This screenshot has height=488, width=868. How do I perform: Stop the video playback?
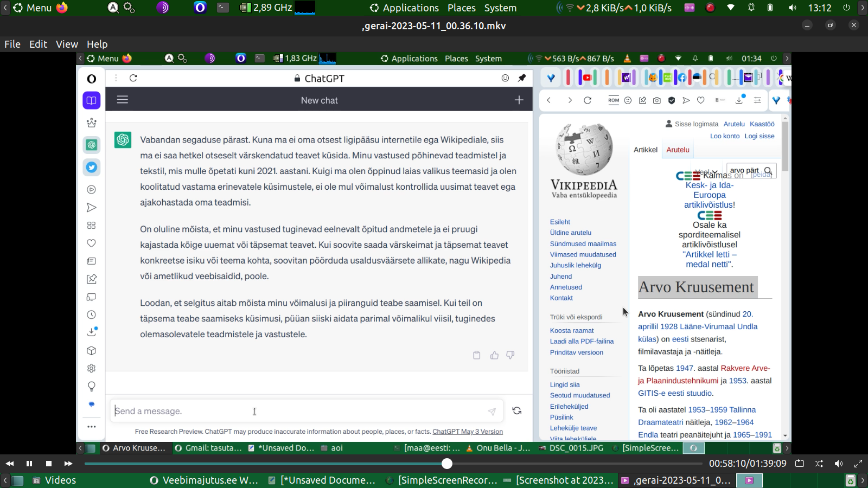pos(49,464)
